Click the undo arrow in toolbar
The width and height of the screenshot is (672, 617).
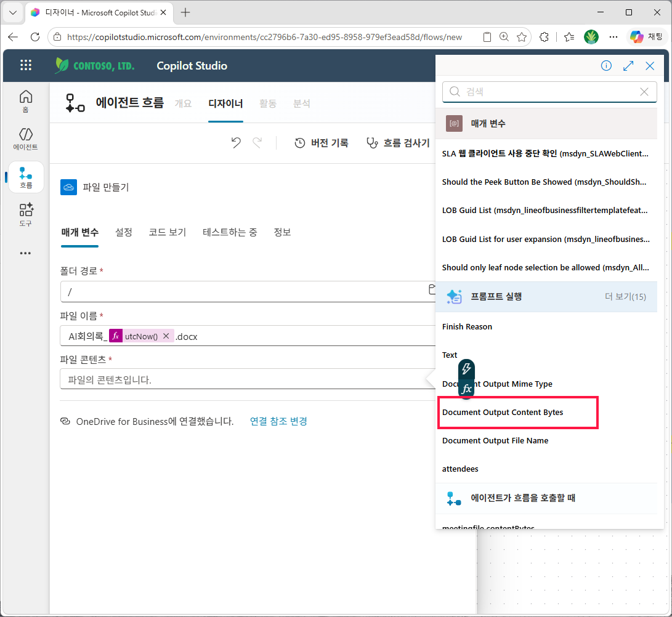236,143
